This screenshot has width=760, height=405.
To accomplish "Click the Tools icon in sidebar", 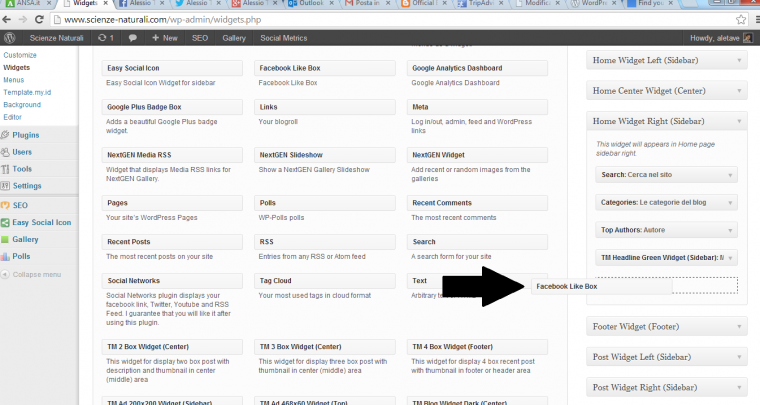I will 5,169.
